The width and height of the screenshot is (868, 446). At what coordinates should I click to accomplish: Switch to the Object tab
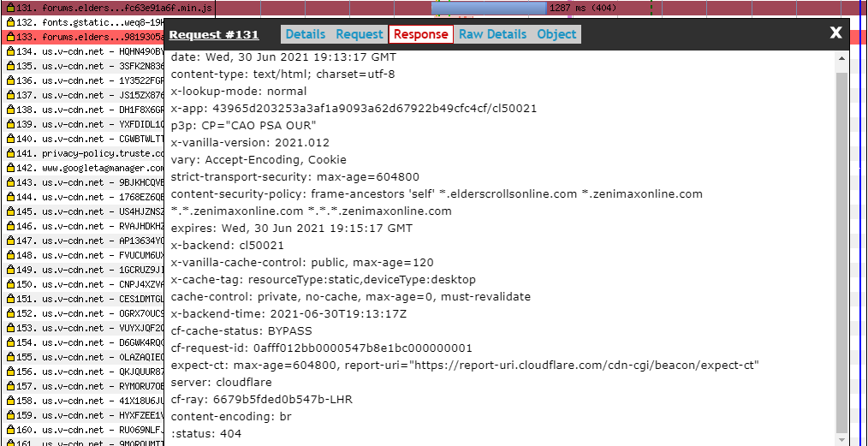(x=556, y=34)
